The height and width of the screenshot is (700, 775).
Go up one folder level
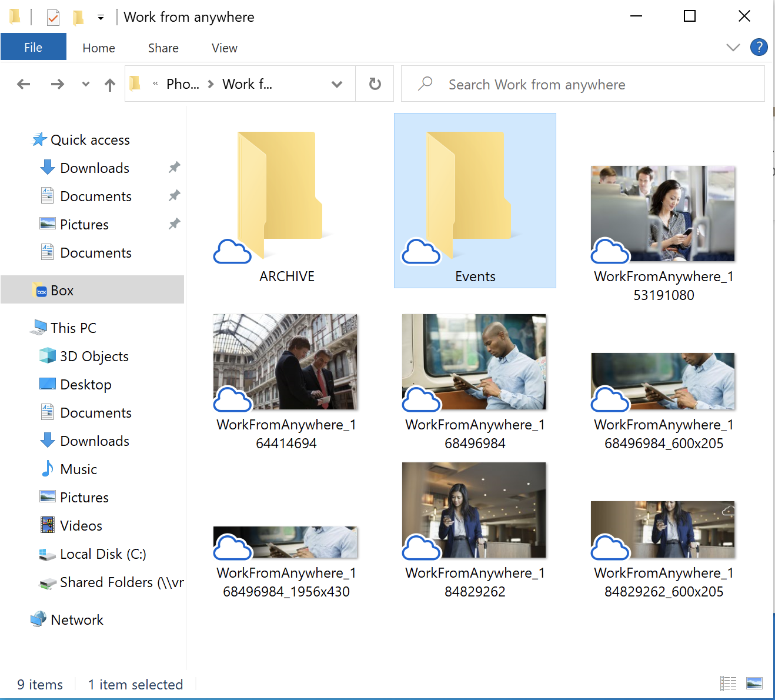tap(110, 85)
